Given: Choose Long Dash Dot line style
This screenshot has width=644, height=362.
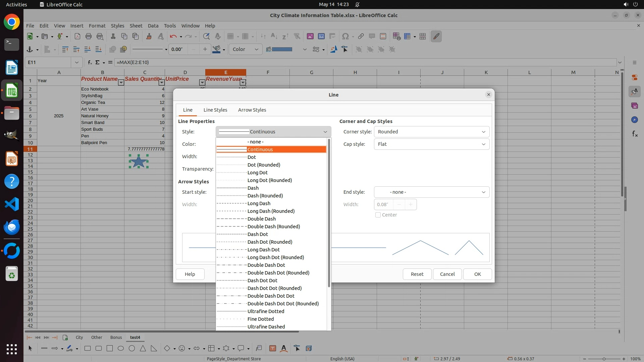Looking at the screenshot, I should (263, 250).
